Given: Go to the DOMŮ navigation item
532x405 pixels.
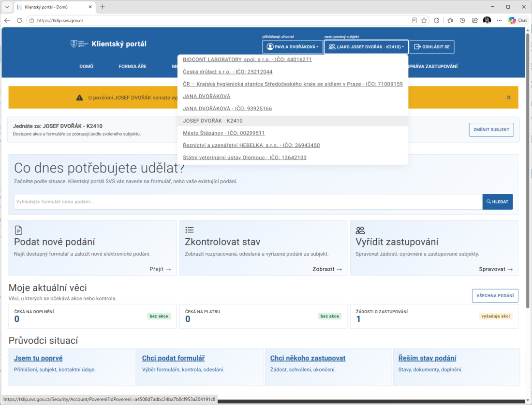Looking at the screenshot, I should coord(86,66).
